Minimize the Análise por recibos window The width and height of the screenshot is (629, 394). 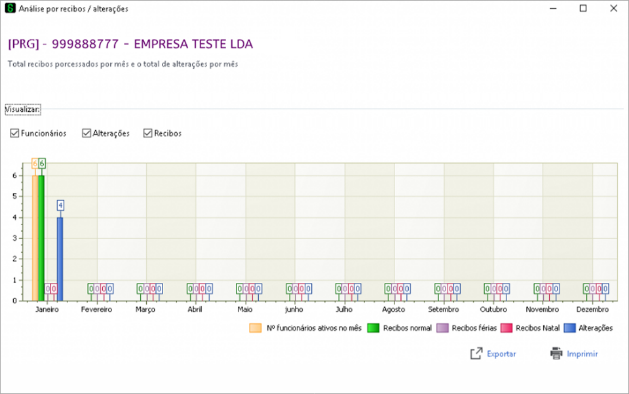(553, 8)
